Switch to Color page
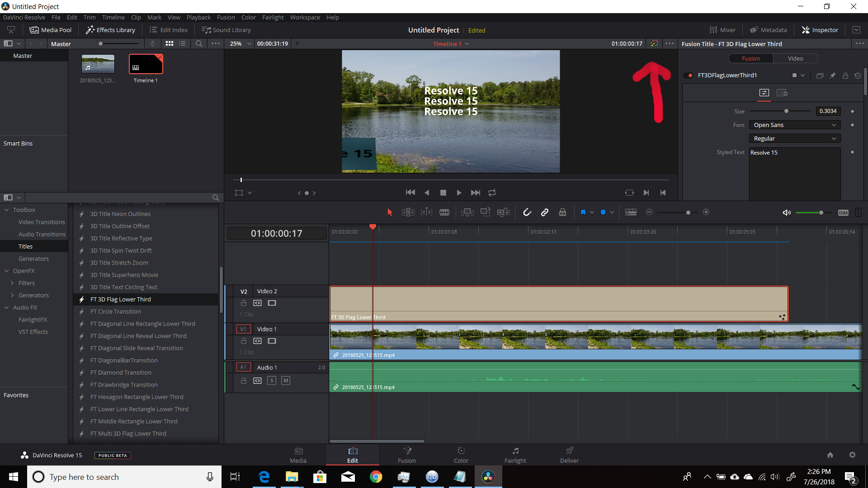The width and height of the screenshot is (868, 488). 461,455
